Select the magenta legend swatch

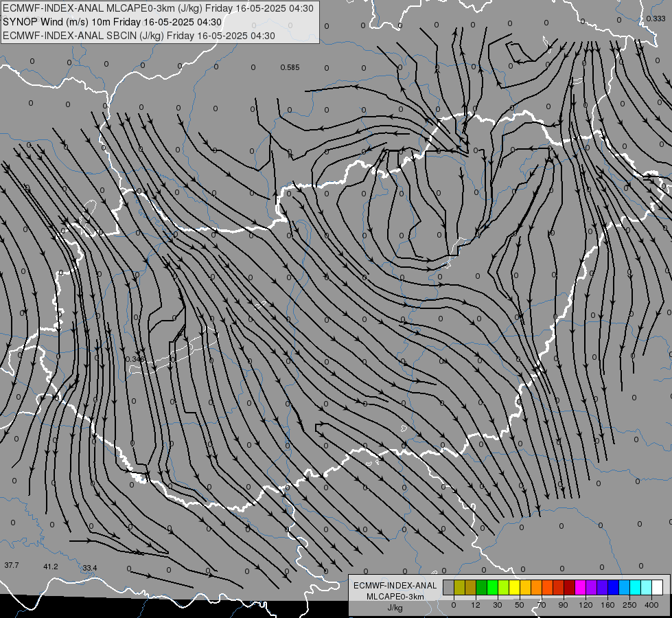pos(580,587)
